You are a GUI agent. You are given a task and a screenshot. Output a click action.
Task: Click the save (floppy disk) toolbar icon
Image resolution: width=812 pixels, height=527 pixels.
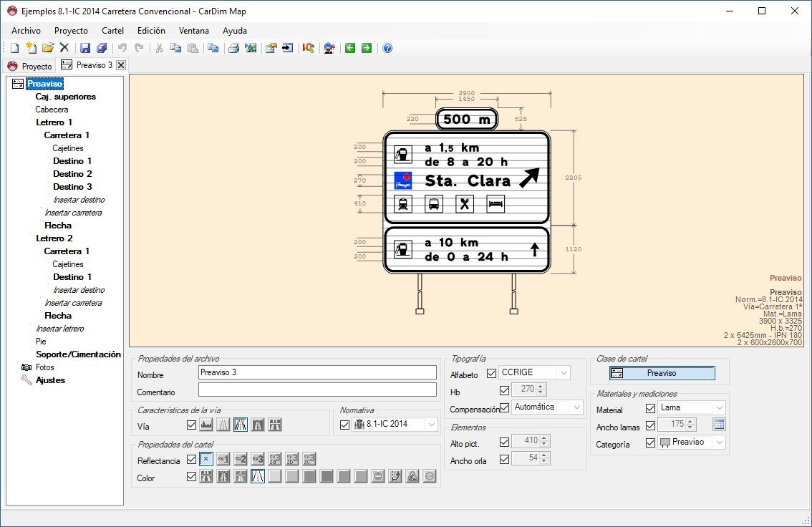85,48
